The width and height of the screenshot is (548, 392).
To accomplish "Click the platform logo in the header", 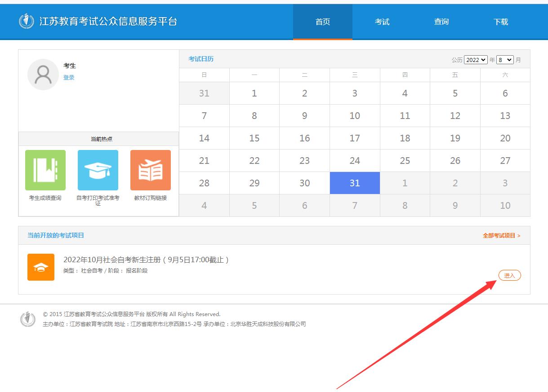I will click(x=27, y=21).
